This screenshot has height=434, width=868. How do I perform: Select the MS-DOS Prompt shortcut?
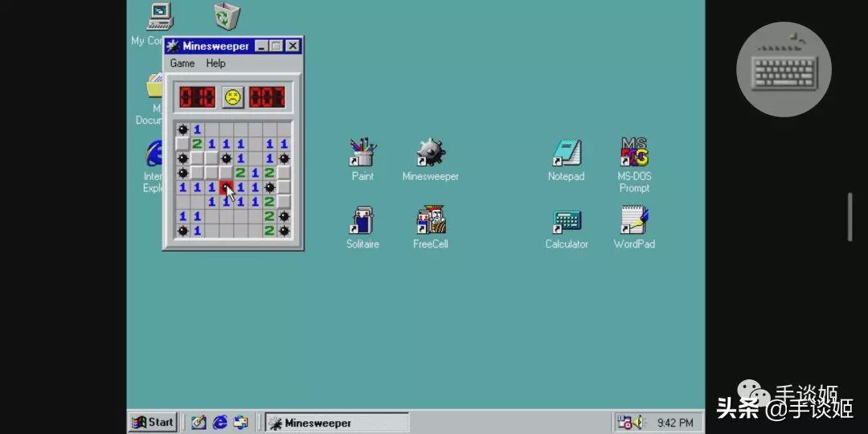click(634, 153)
